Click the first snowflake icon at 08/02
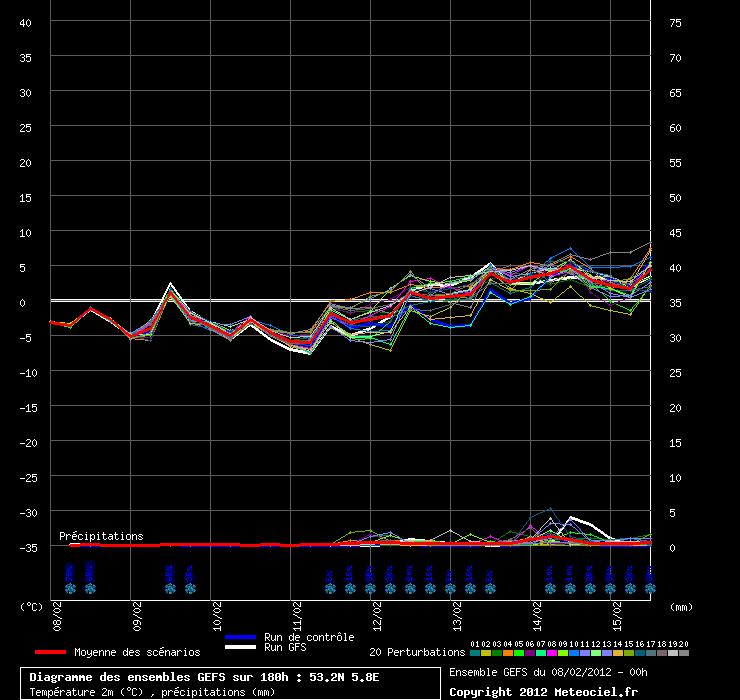Image resolution: width=740 pixels, height=700 pixels. 70,589
